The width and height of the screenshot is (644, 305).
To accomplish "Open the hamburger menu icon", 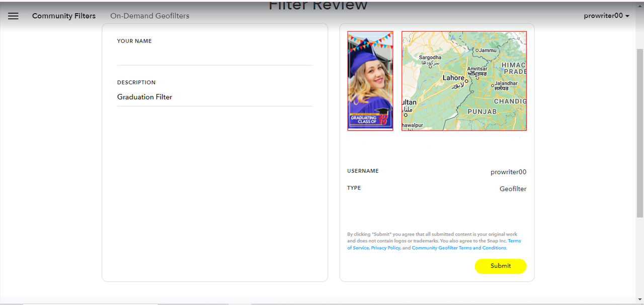I will (x=13, y=16).
